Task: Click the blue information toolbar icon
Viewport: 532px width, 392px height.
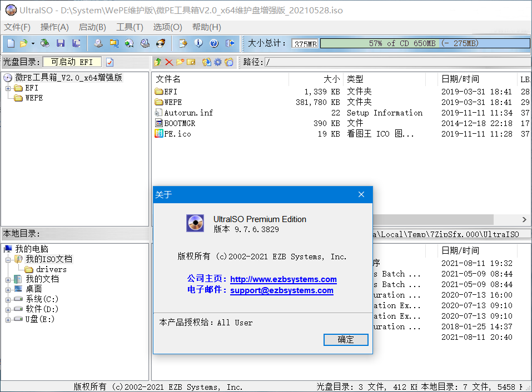Action: coord(198,43)
